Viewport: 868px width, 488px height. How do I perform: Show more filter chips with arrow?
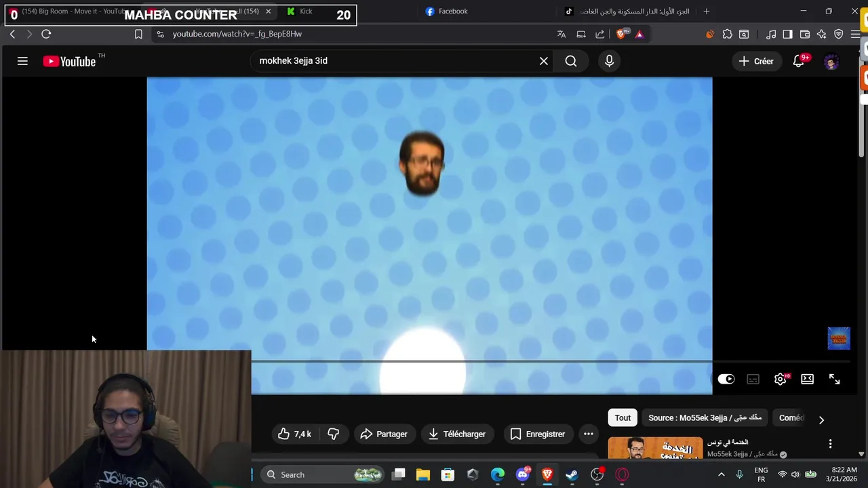(821, 420)
